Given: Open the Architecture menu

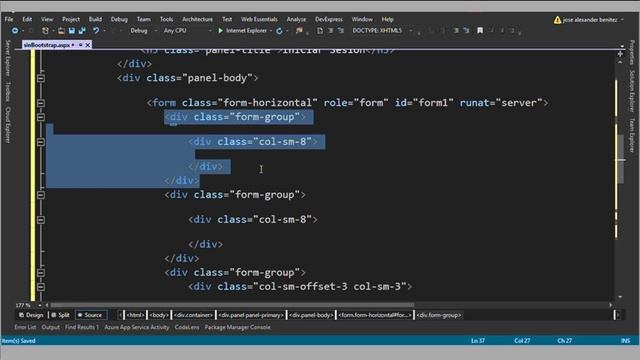Looking at the screenshot, I should 198,19.
